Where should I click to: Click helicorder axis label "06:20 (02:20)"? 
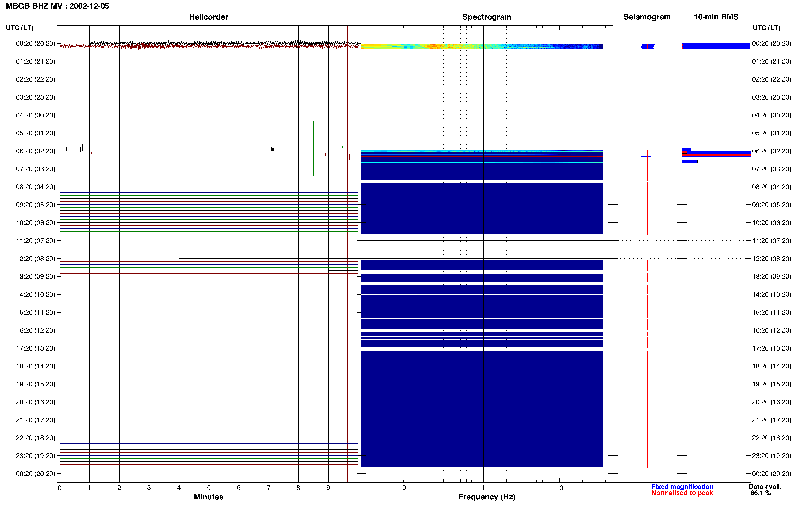point(36,151)
